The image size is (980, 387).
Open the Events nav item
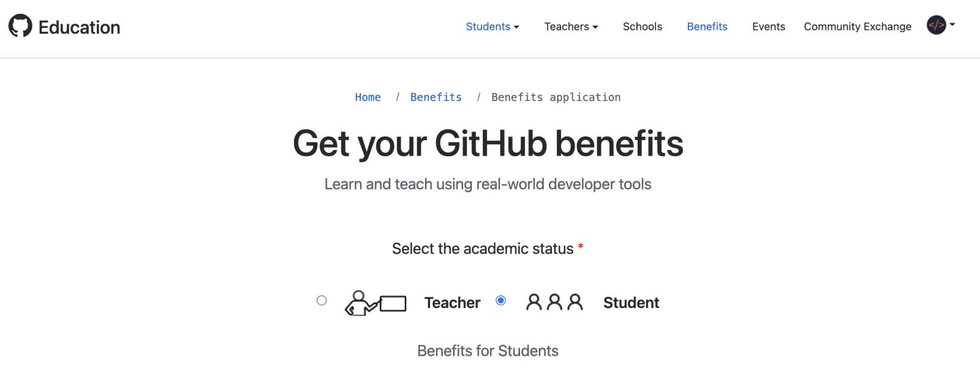[x=768, y=26]
